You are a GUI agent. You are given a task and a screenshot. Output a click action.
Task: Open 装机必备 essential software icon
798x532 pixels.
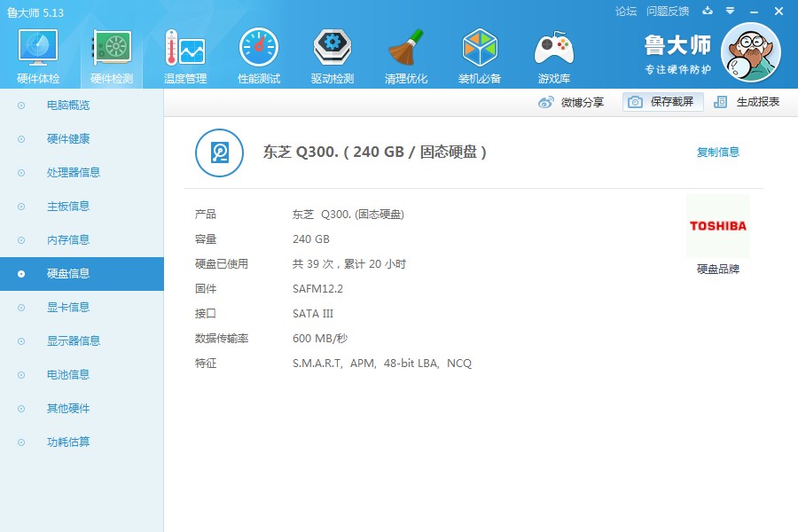(480, 56)
